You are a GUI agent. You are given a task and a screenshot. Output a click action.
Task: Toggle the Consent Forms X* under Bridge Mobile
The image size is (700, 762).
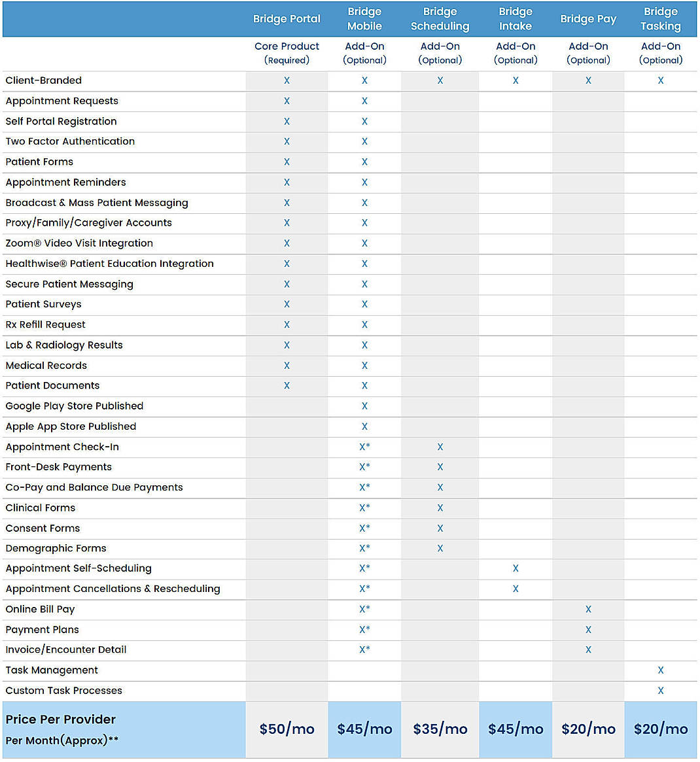(x=364, y=528)
